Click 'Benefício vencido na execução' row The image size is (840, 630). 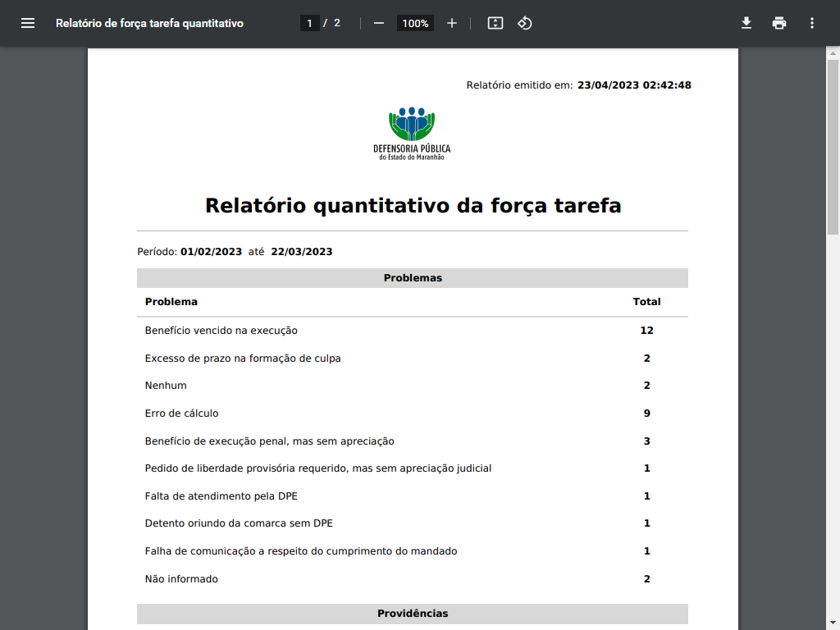[413, 331]
